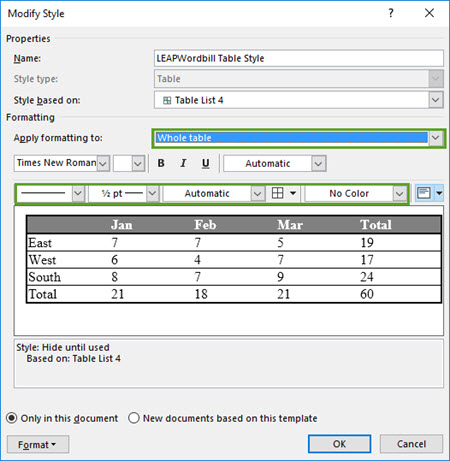Open the Borders dropdown arrow
The height and width of the screenshot is (461, 450).
pos(293,193)
